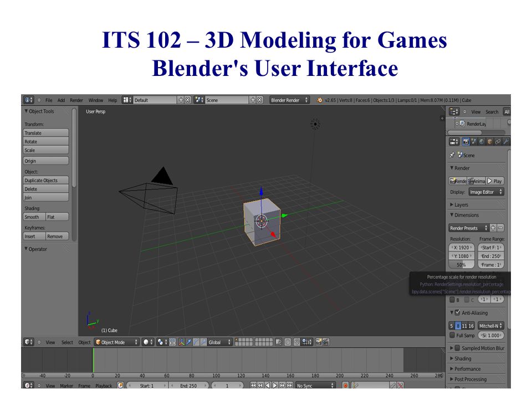Screen dimensions: 532x399
Task: Click the proportional editing circle icon
Action: click(x=288, y=342)
